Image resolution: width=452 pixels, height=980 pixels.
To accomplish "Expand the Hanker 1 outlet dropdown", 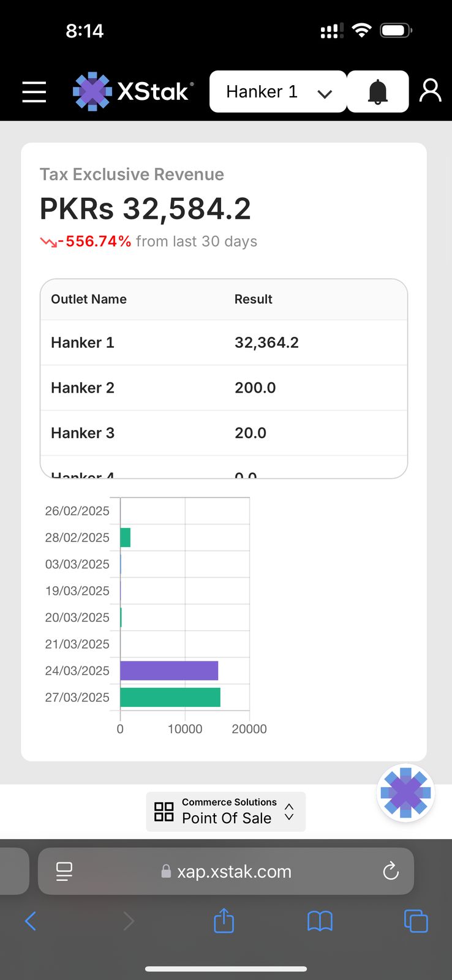I will click(x=278, y=92).
